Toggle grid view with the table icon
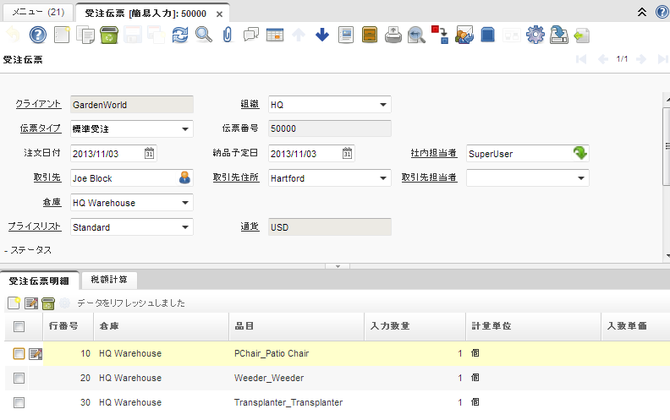 275,35
